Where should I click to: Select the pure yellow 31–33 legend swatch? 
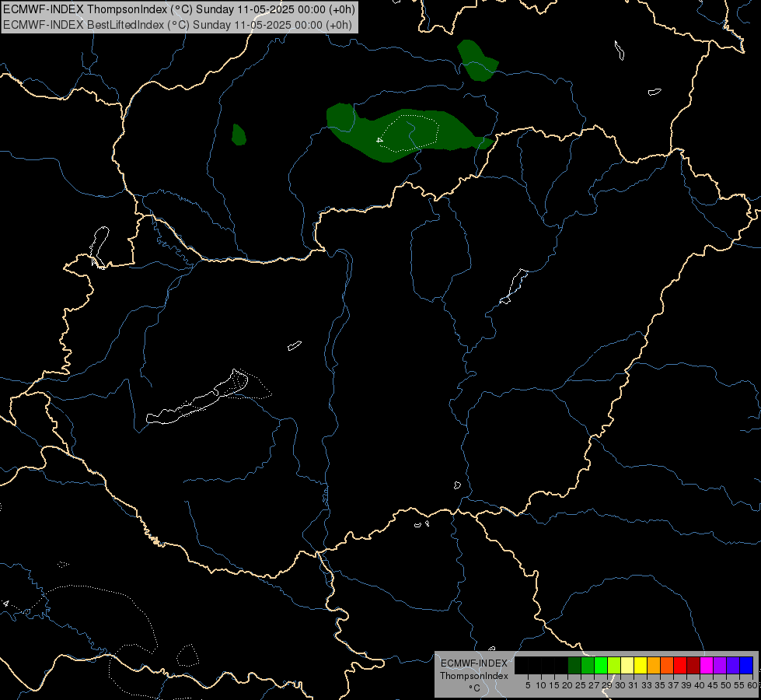click(641, 665)
